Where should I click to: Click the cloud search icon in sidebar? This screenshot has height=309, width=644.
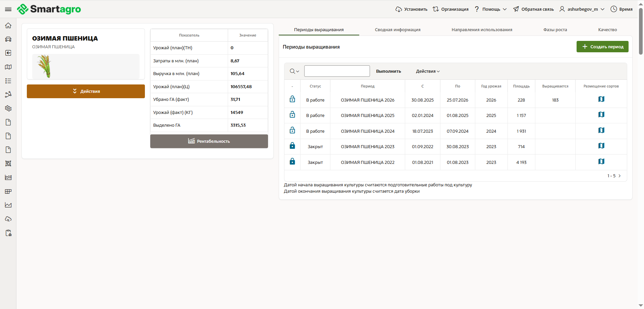8,219
